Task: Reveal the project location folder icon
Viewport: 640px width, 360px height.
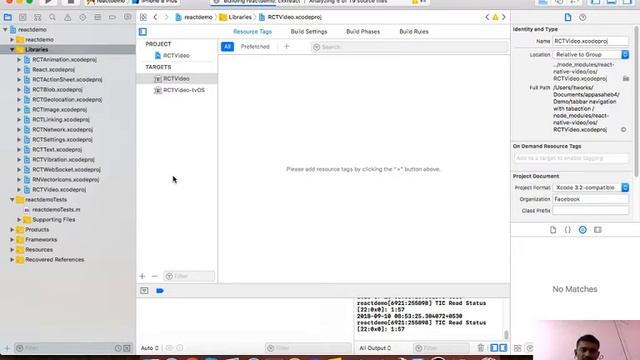Action: 626,78
